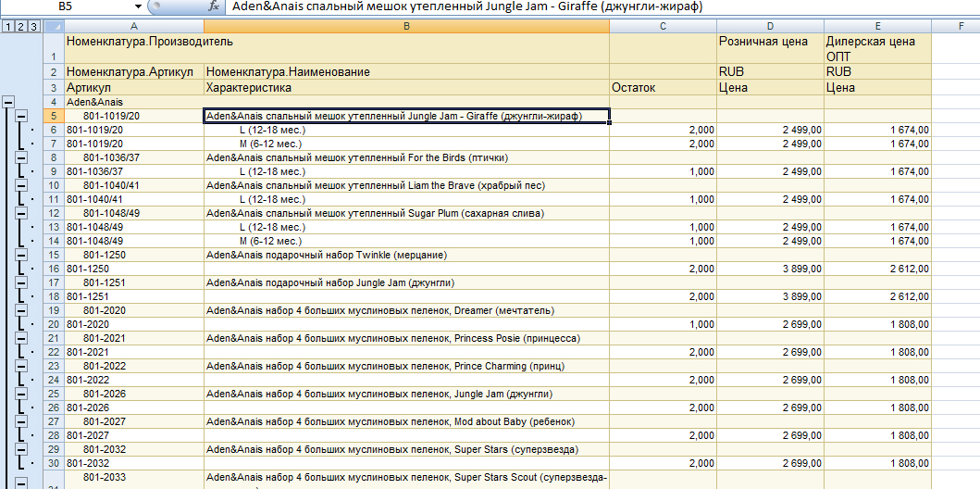The image size is (980, 489).
Task: Select column A header
Action: pos(134,26)
